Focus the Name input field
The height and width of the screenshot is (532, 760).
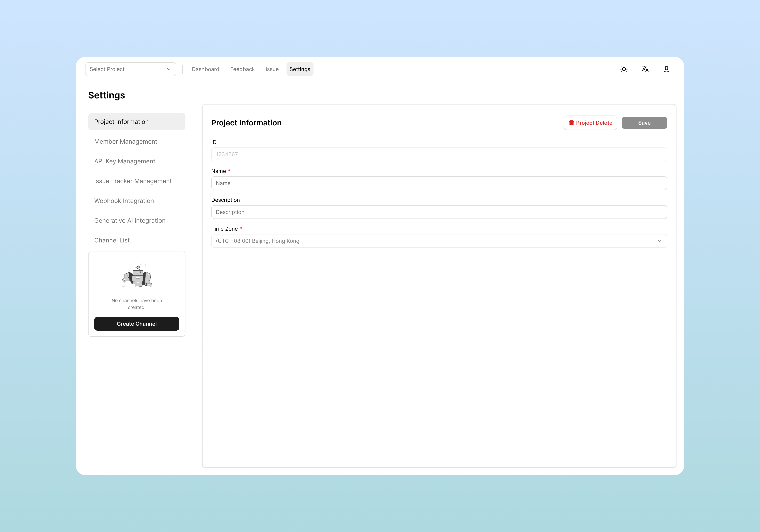[439, 183]
